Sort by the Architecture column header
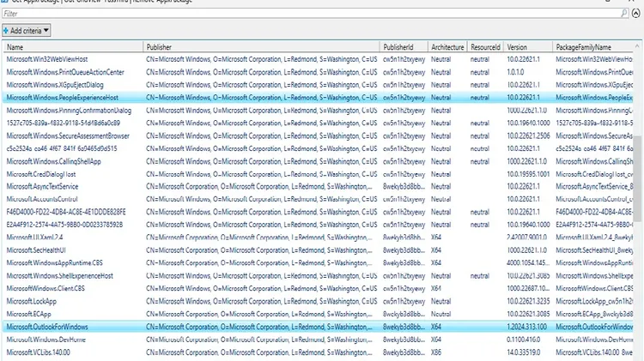Viewport: 644px width, 361px height. [447, 47]
